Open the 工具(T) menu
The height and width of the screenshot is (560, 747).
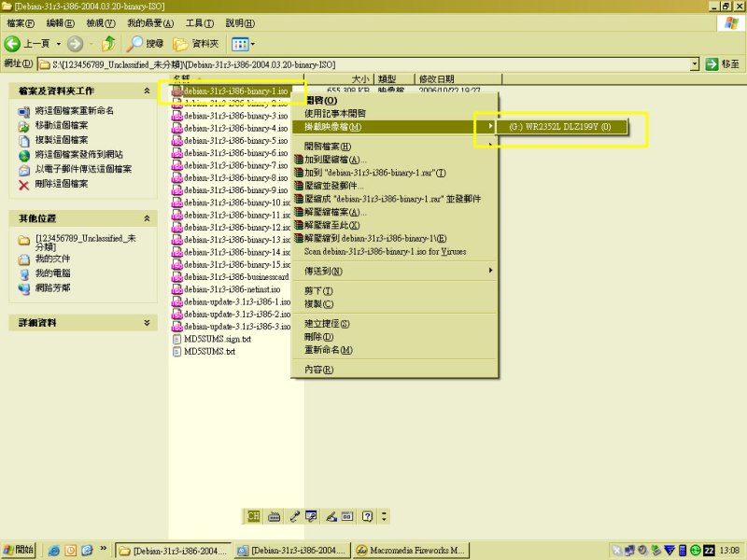[200, 22]
